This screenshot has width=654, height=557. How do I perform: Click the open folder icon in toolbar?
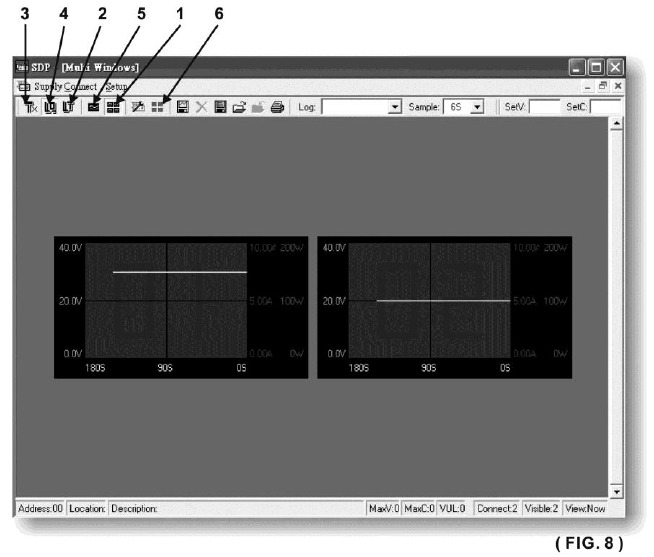coord(240,106)
